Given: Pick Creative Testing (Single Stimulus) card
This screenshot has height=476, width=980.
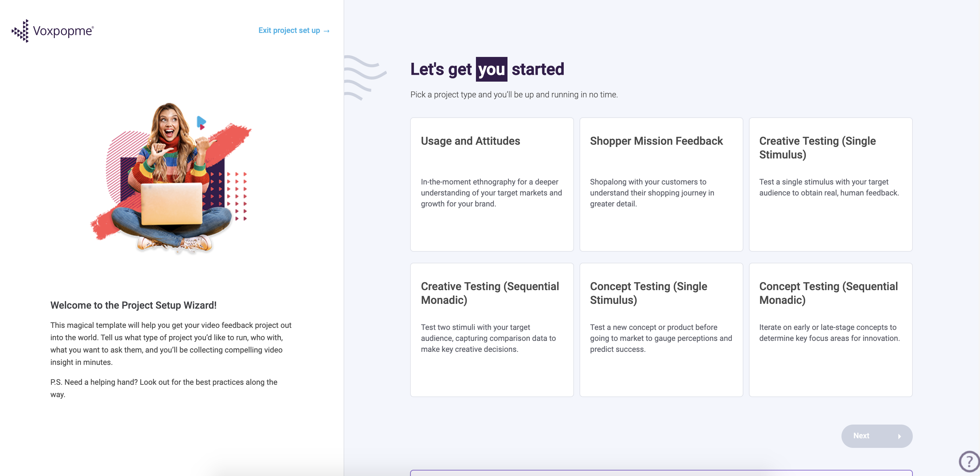Looking at the screenshot, I should tap(830, 185).
